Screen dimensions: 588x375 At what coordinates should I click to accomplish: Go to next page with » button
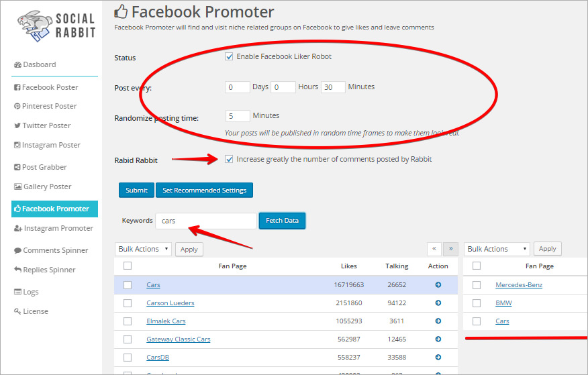451,249
